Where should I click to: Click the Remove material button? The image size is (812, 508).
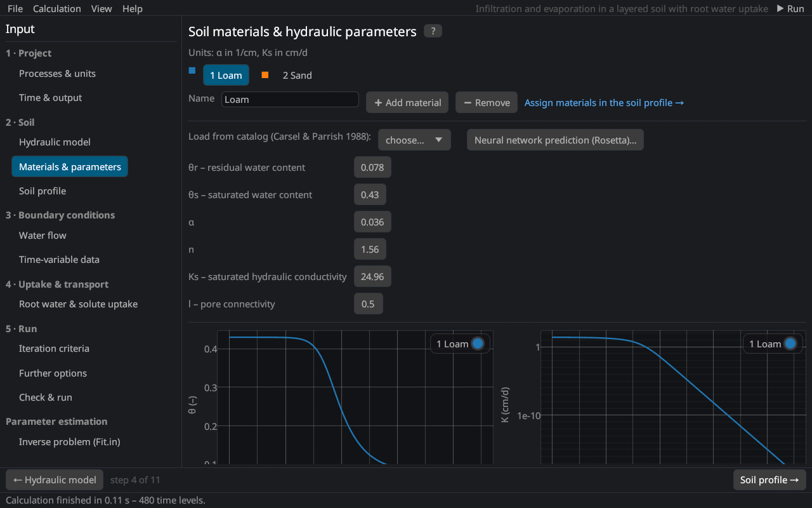point(487,102)
